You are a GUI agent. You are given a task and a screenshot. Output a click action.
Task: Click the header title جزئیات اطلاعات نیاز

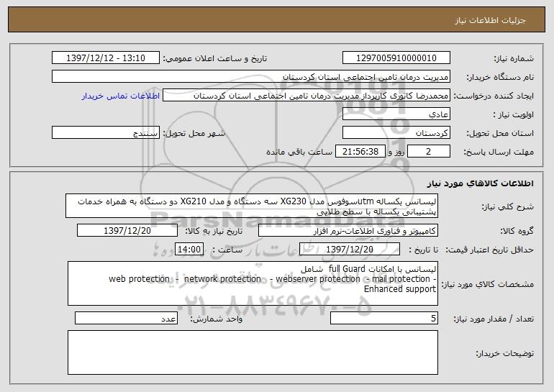[490, 20]
